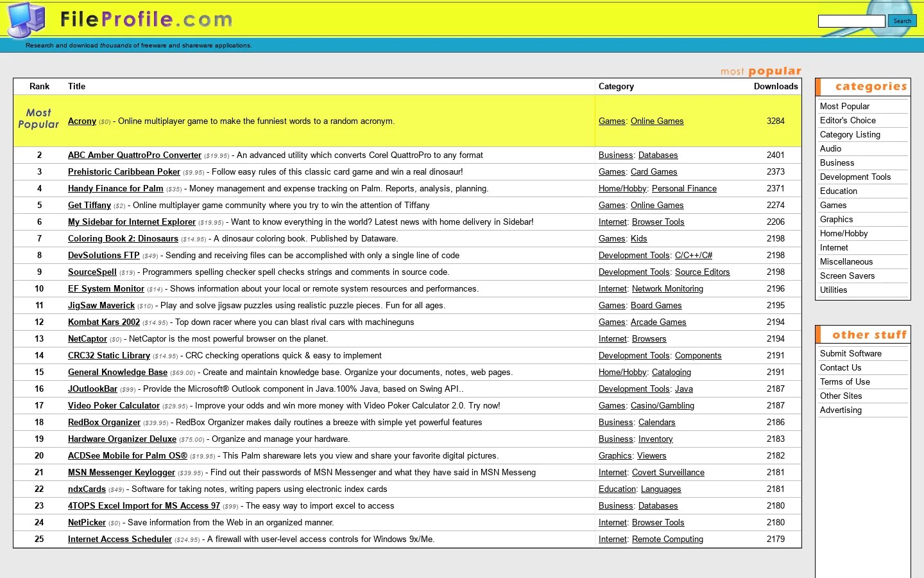
Task: Open the Get Tiffany link
Action: (89, 206)
